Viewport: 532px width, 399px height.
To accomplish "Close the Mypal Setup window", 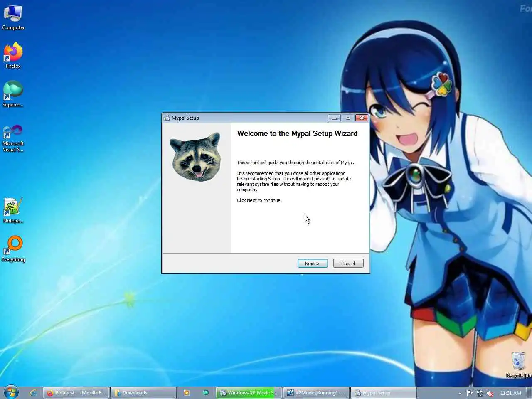I will click(362, 118).
